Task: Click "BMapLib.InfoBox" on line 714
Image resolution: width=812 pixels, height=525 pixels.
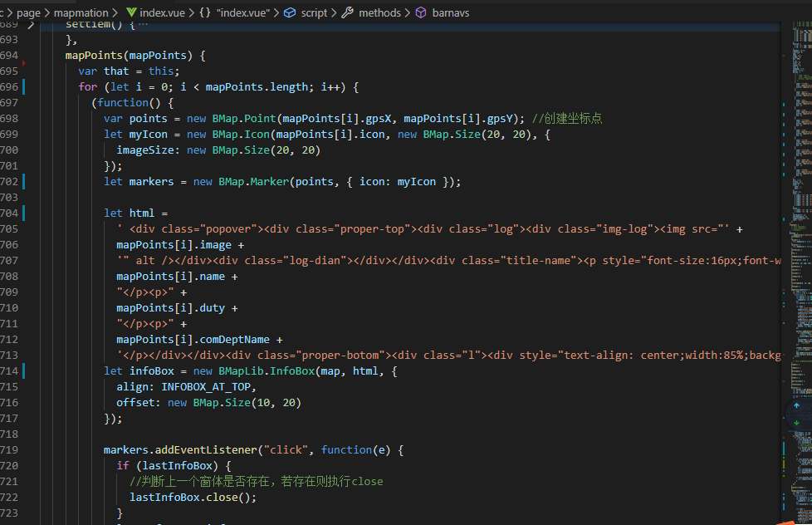Action: pyautogui.click(x=267, y=371)
